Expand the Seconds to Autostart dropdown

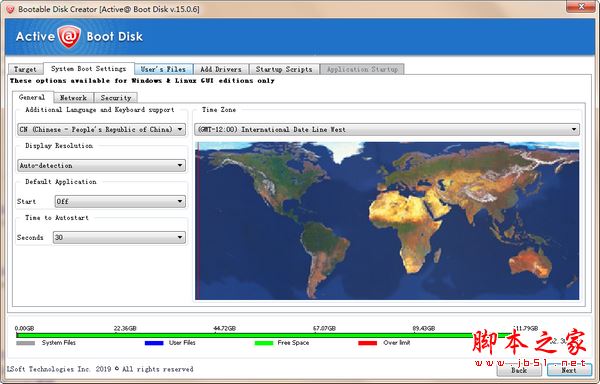click(x=119, y=237)
